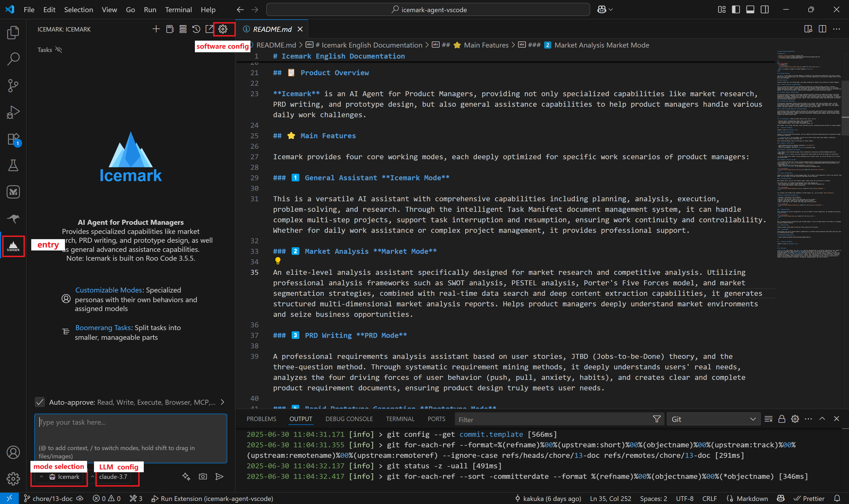Toggle the secondary side bar
The image size is (849, 504).
[x=764, y=9]
